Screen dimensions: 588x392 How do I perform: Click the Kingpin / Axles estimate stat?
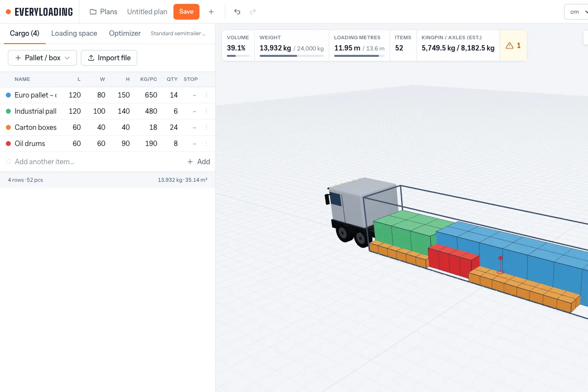(458, 45)
